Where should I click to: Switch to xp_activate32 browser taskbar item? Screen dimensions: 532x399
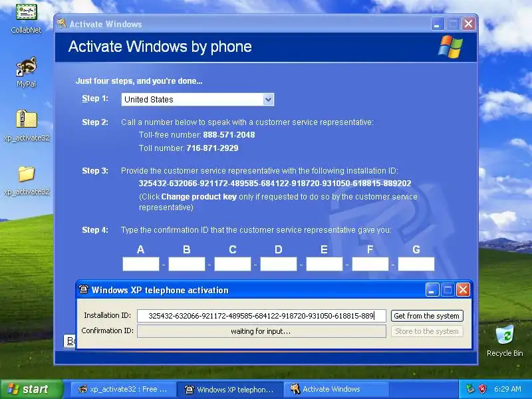123,389
